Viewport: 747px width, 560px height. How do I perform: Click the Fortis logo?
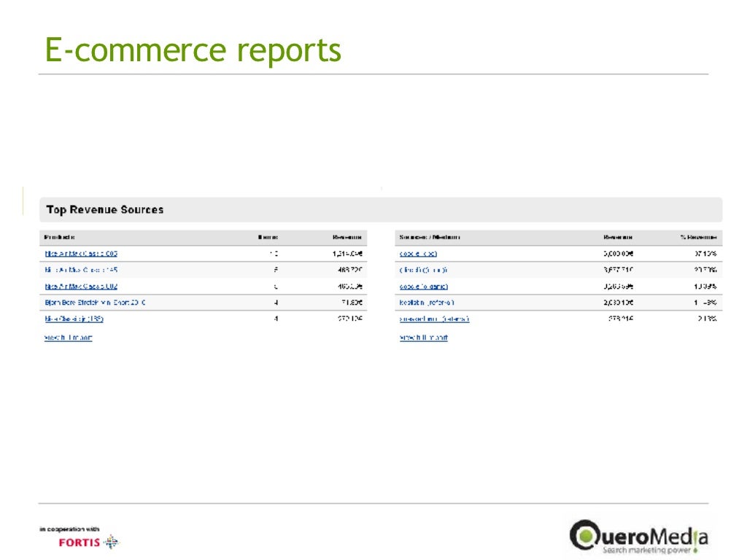[88, 542]
